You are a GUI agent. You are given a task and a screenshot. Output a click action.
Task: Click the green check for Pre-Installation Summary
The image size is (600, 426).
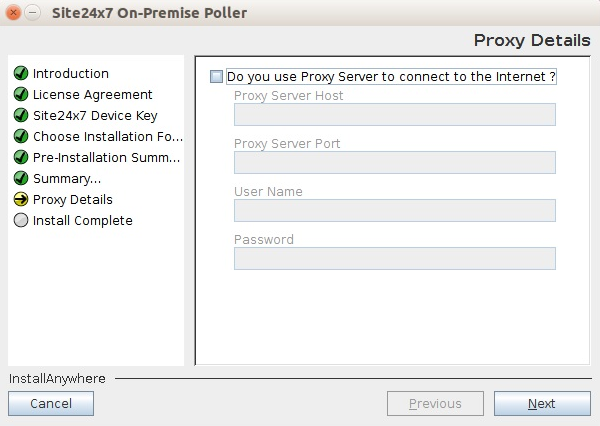coord(20,158)
